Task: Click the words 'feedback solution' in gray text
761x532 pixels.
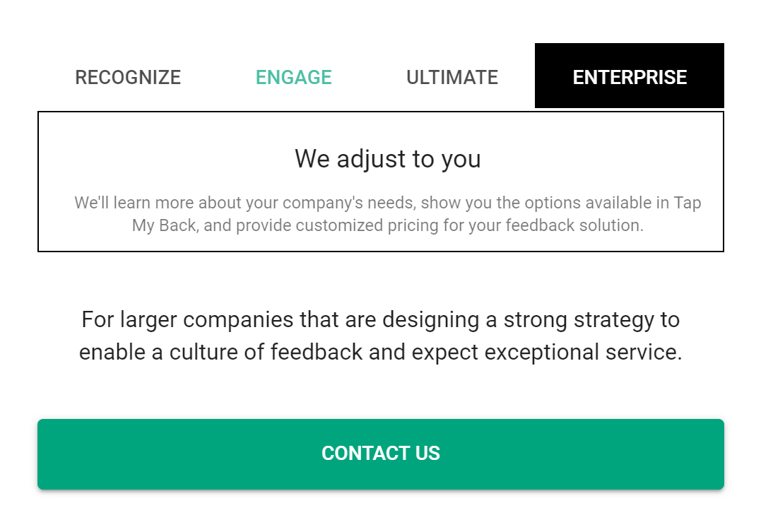Action: [574, 225]
